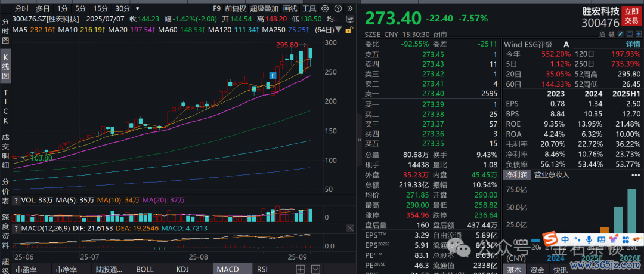Screen dimensions: 644x274
Task: Switch to 分时图 side tab
Action: point(6,31)
